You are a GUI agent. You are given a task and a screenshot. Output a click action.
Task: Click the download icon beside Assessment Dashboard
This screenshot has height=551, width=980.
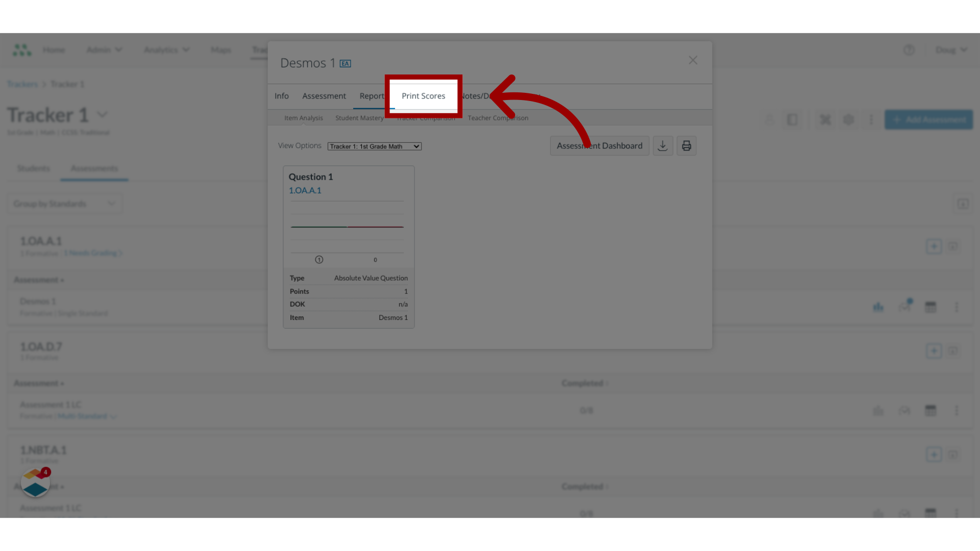coord(663,146)
